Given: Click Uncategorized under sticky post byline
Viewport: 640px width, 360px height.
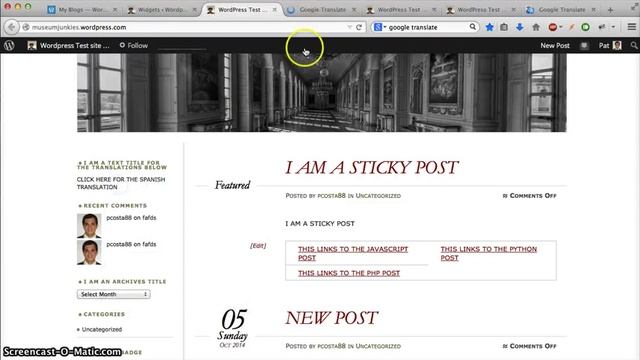Looking at the screenshot, I should (x=378, y=196).
